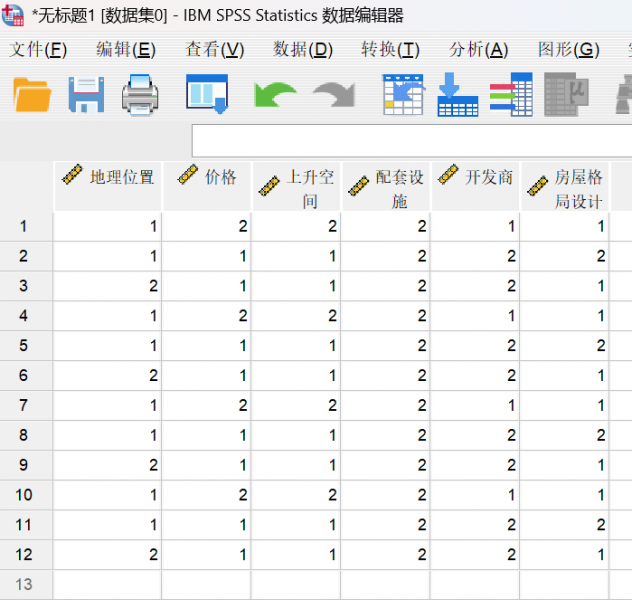This screenshot has height=600, width=632.
Task: Click the Go to Variable icon
Action: point(457,95)
